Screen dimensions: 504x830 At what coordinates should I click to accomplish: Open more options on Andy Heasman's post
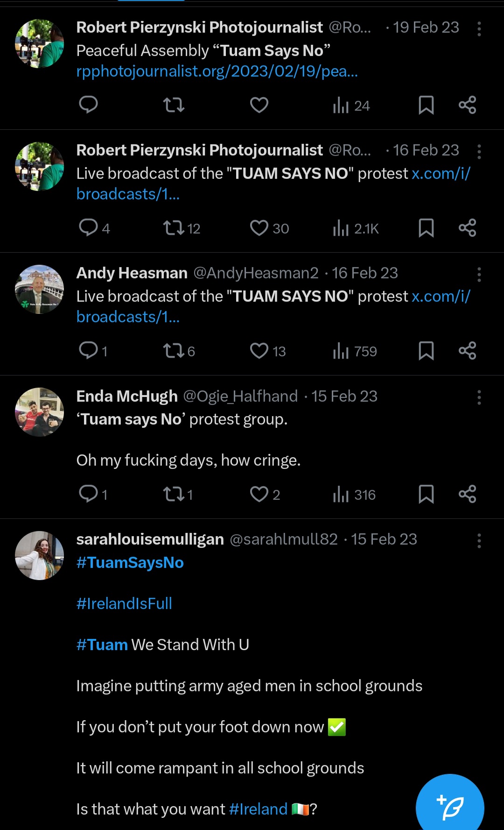479,275
